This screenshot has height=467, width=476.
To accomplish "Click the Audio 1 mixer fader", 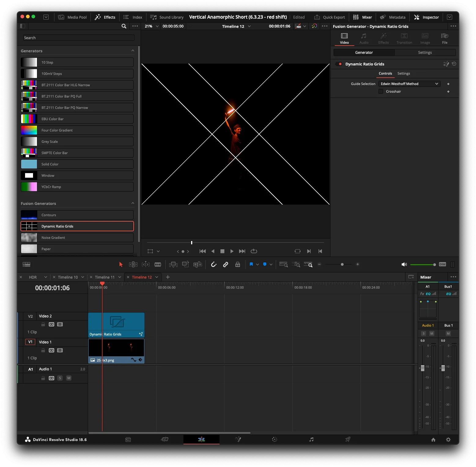I will point(422,368).
